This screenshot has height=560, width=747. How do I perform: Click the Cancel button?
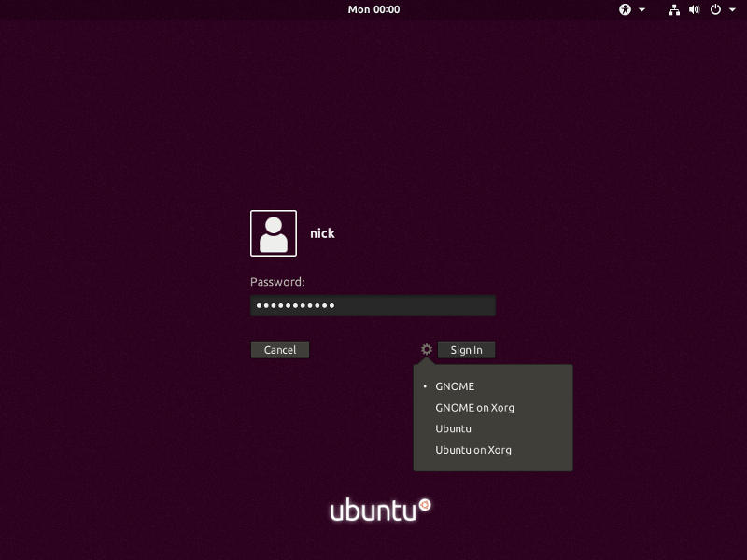tap(279, 349)
